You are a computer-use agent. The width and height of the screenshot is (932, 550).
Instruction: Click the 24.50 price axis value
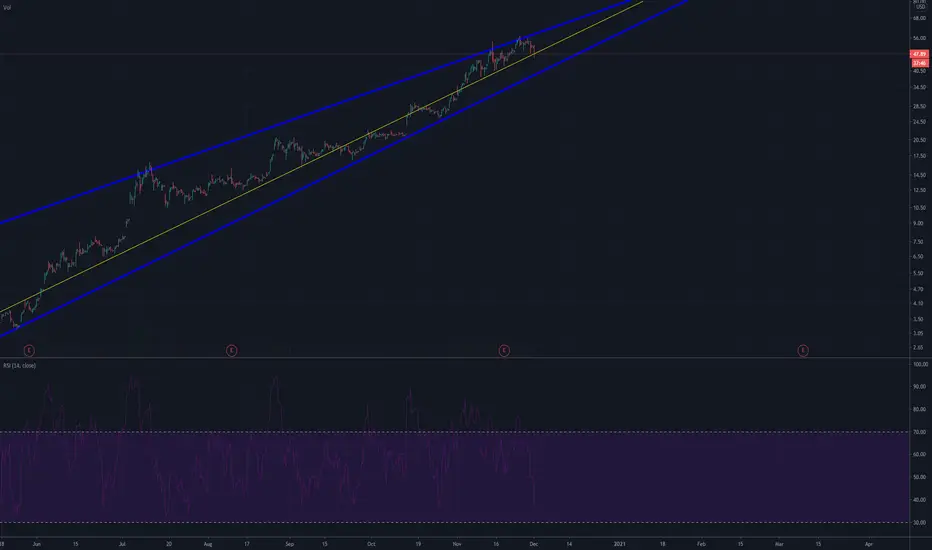(x=920, y=121)
